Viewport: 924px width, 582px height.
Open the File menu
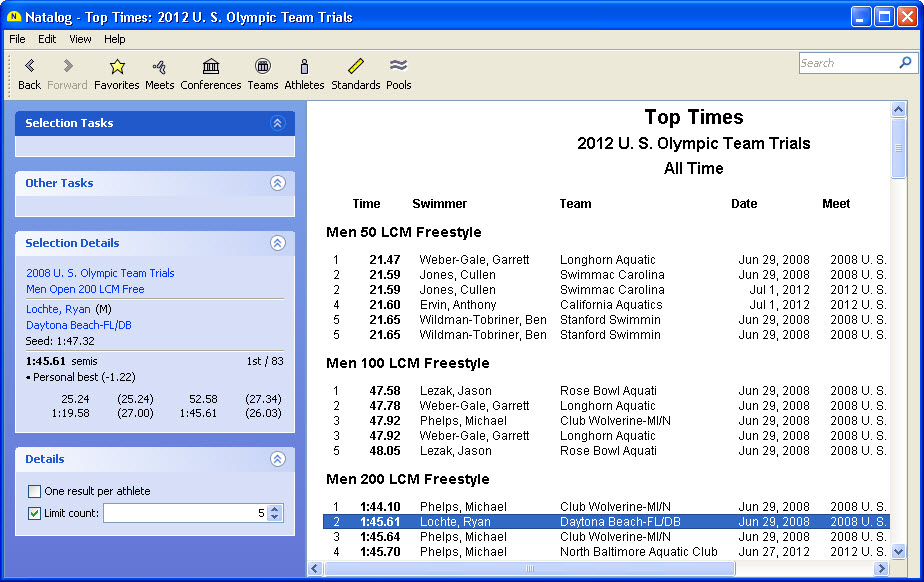pyautogui.click(x=17, y=39)
